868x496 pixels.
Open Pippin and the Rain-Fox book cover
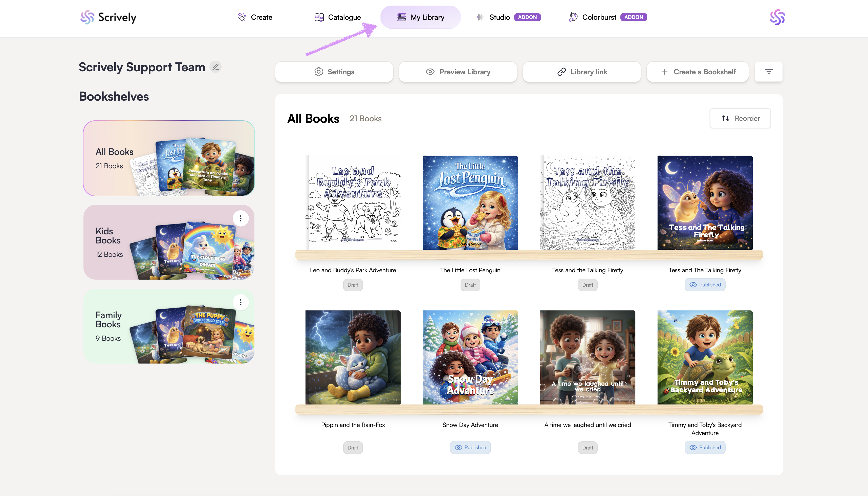353,357
